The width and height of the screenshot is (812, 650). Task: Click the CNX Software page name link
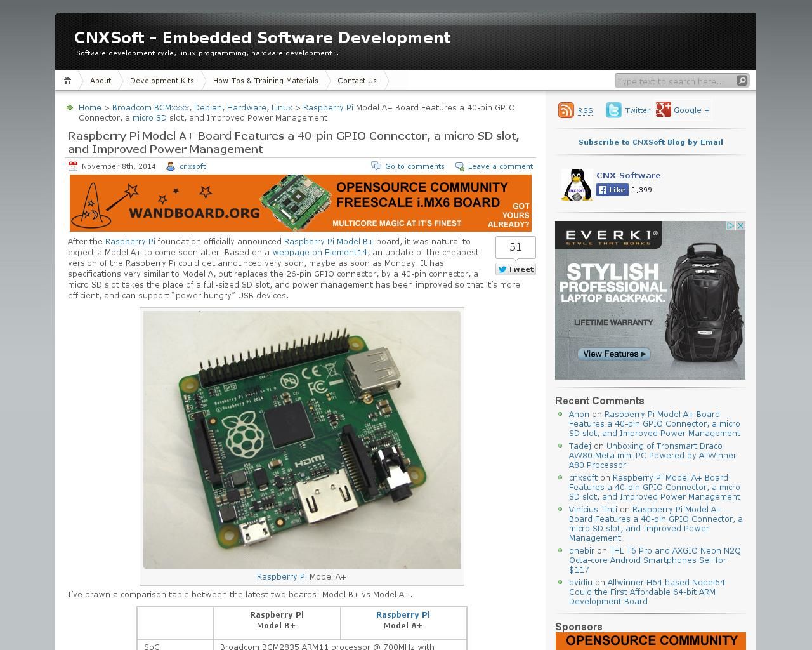[629, 176]
